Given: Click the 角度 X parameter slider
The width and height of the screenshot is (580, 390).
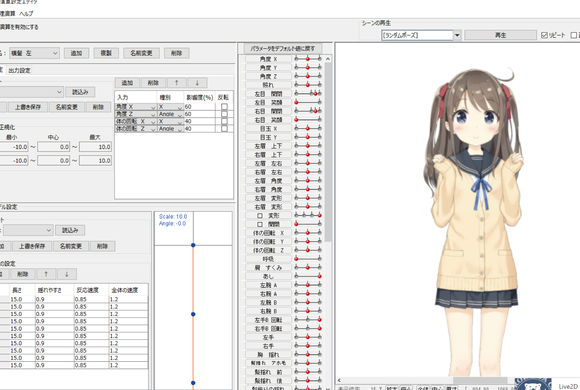Looking at the screenshot, I should pos(308,58).
